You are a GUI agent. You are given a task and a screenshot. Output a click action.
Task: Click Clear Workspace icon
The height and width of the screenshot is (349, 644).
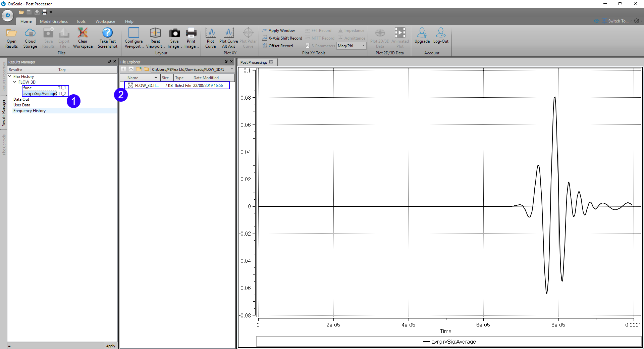pos(83,33)
